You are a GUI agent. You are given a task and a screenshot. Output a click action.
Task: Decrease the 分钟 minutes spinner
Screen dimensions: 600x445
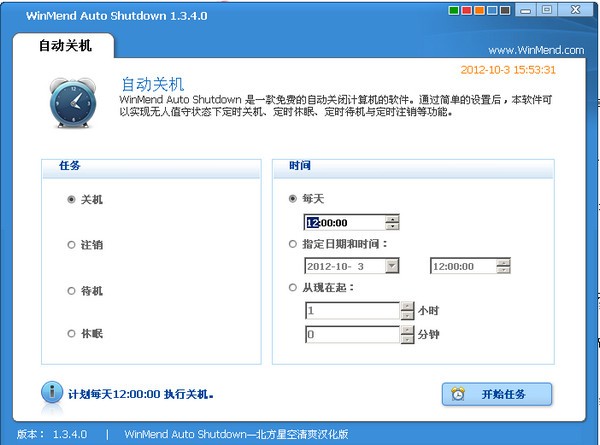click(x=408, y=339)
